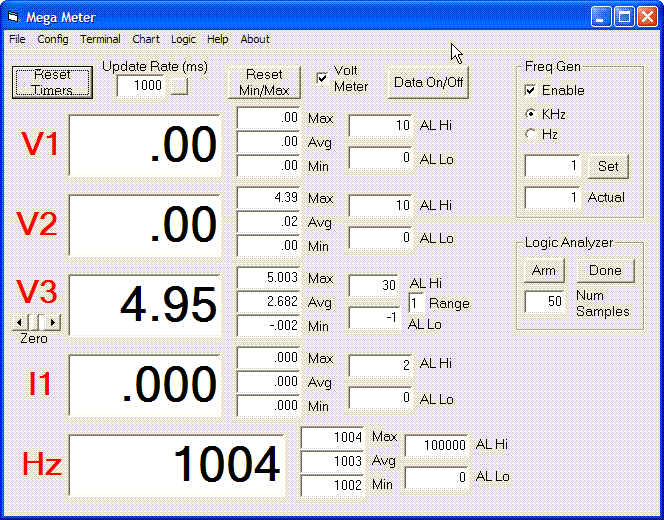The height and width of the screenshot is (520, 664).
Task: Choose the Hz radio option in Freq Gen
Action: (531, 134)
